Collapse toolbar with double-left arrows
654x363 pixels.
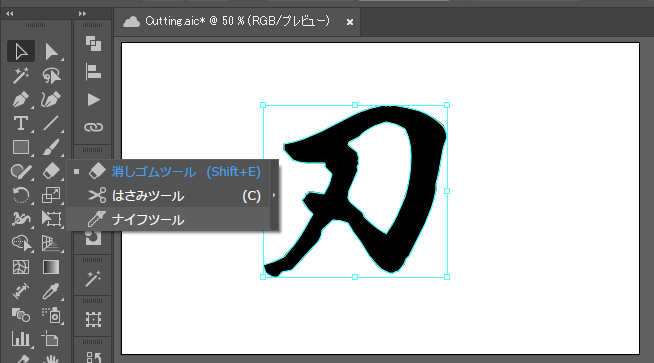point(10,14)
